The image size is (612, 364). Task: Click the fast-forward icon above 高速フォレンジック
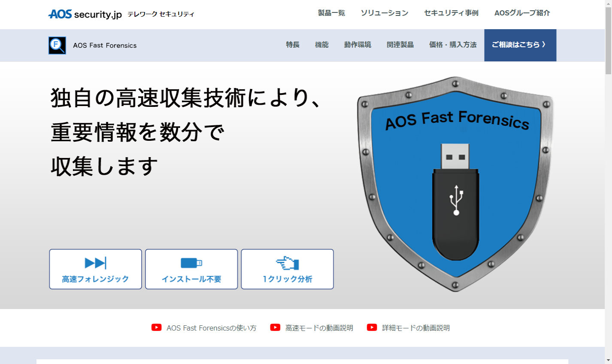(95, 263)
